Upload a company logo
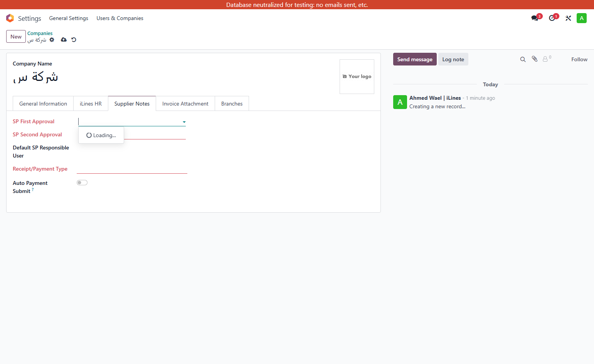Image resolution: width=594 pixels, height=364 pixels. coord(357,77)
